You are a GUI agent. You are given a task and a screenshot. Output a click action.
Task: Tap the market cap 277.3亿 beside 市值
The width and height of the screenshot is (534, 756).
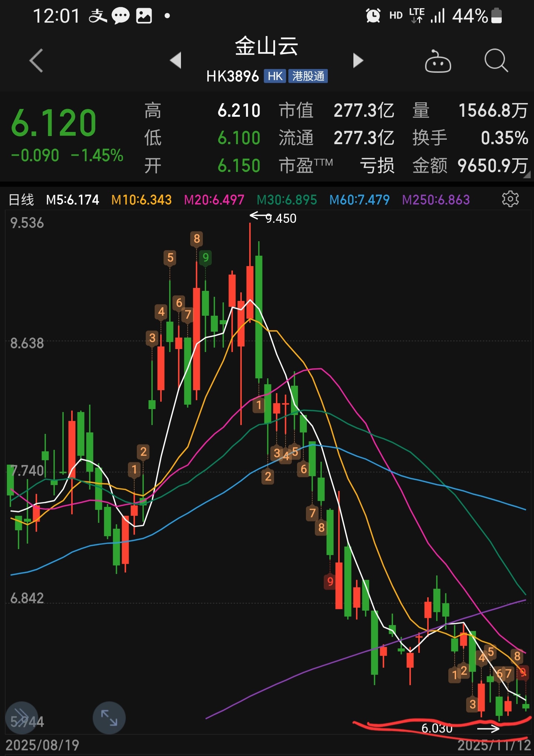pyautogui.click(x=364, y=110)
